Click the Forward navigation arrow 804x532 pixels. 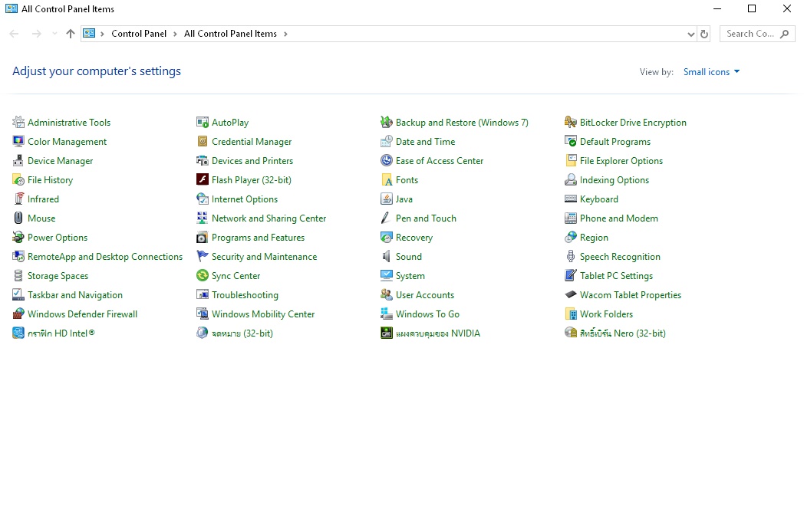(36, 34)
